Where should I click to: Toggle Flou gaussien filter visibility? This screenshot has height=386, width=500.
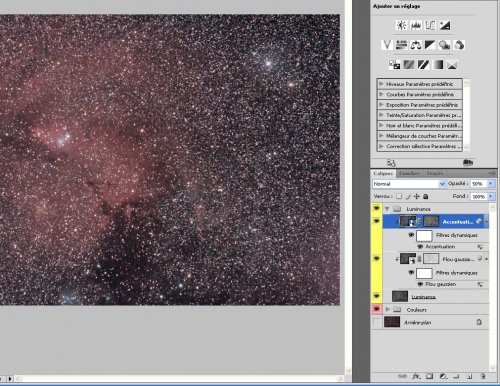click(x=420, y=284)
